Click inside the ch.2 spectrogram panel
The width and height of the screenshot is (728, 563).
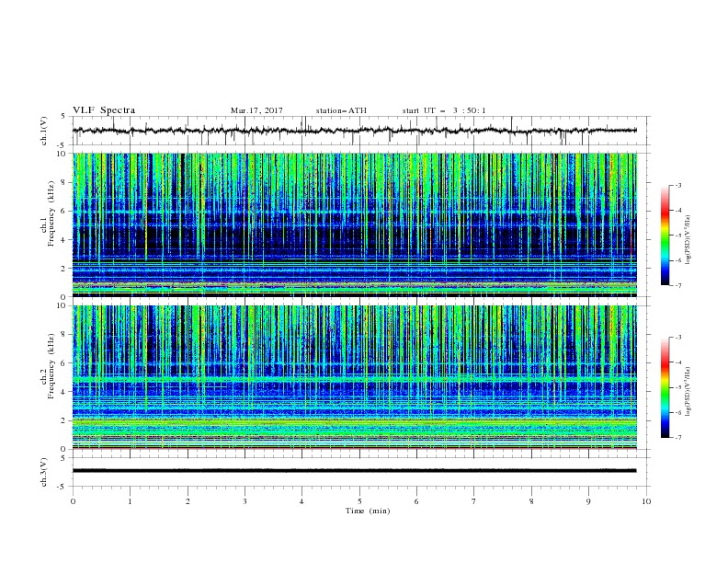(x=355, y=377)
